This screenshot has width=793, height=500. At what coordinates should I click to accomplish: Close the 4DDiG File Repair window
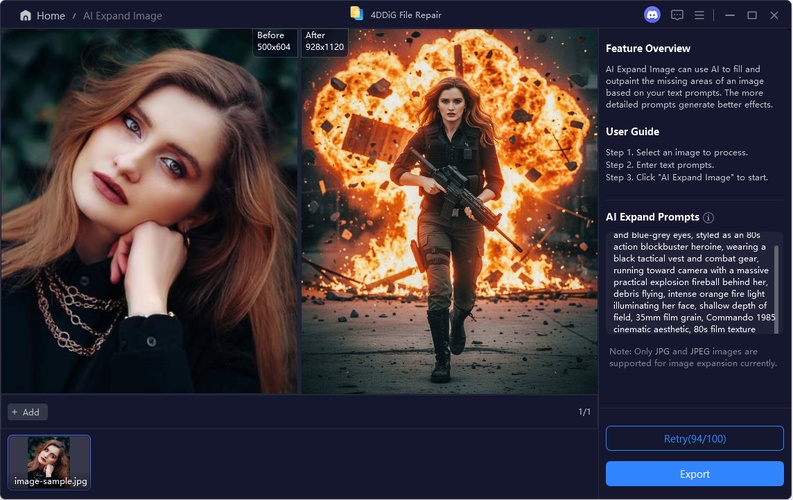pyautogui.click(x=776, y=15)
